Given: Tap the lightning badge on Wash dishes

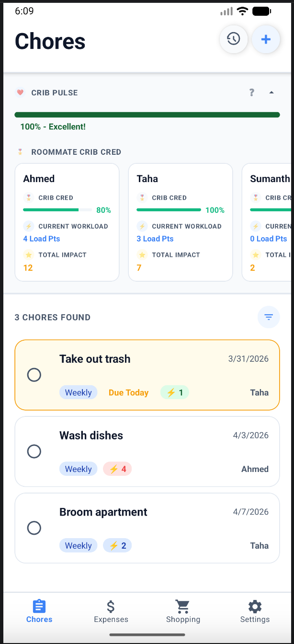Looking at the screenshot, I should [x=117, y=469].
